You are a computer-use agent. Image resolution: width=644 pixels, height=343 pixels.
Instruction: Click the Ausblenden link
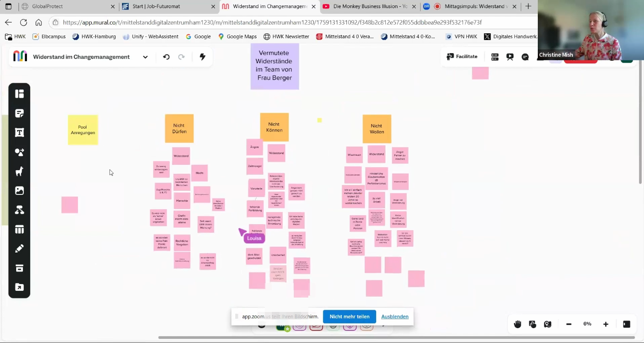[x=395, y=316]
